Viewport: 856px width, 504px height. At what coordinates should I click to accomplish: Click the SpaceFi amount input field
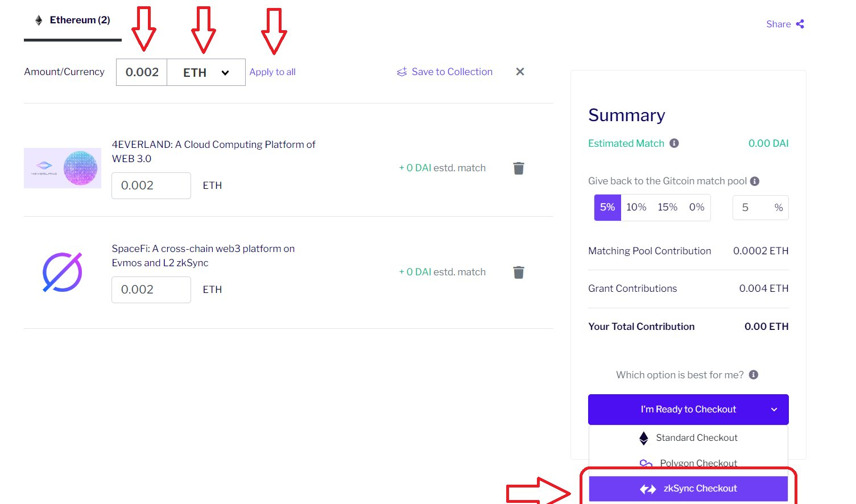point(151,290)
